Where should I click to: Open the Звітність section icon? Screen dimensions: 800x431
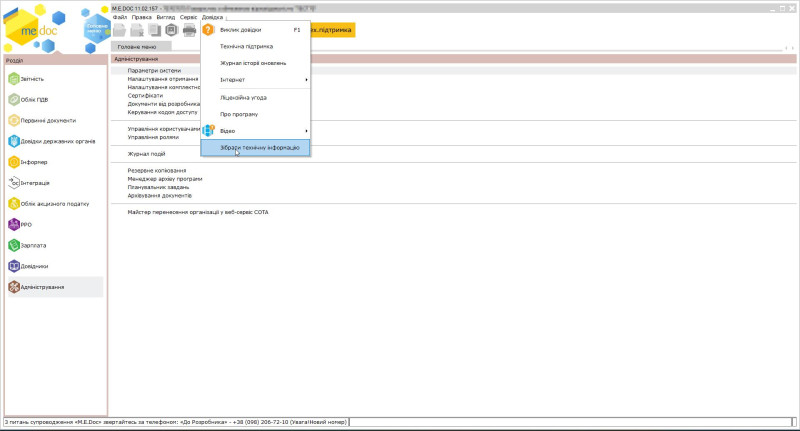coord(14,79)
